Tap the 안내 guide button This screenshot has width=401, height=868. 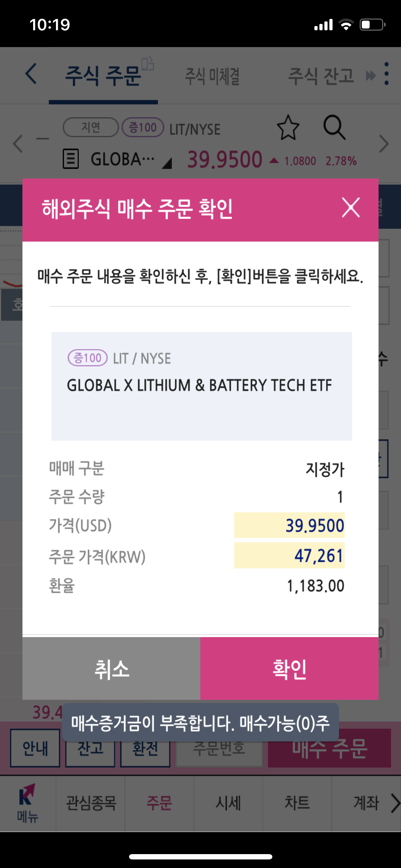pos(35,748)
